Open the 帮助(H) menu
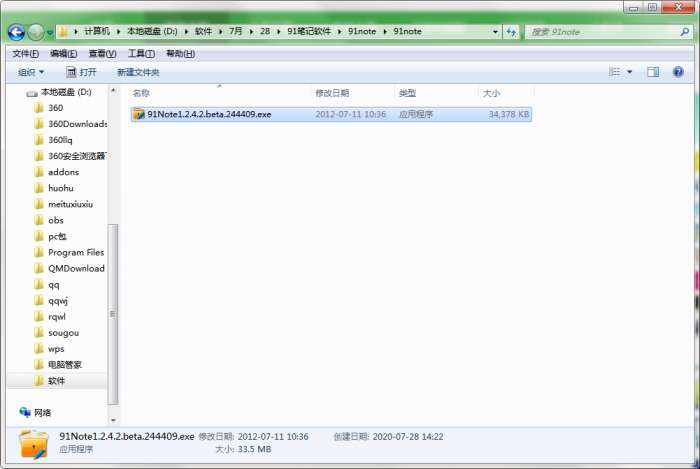The height and width of the screenshot is (469, 700). point(180,54)
